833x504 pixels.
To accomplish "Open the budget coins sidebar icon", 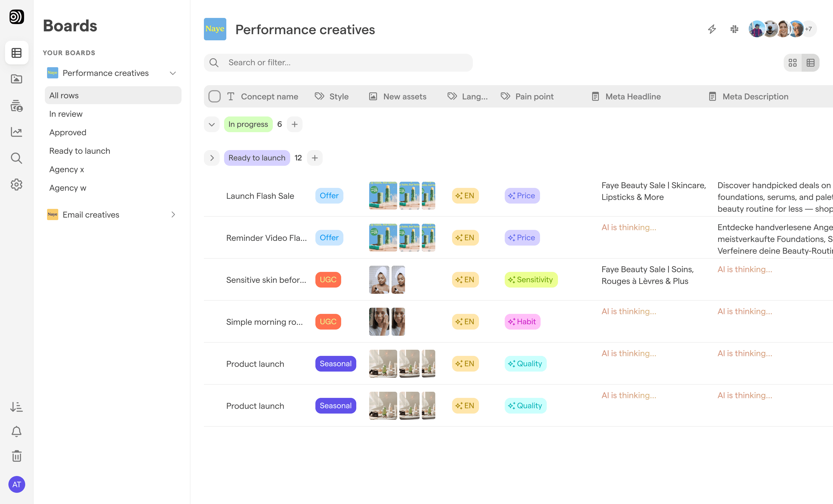I will pyautogui.click(x=17, y=106).
